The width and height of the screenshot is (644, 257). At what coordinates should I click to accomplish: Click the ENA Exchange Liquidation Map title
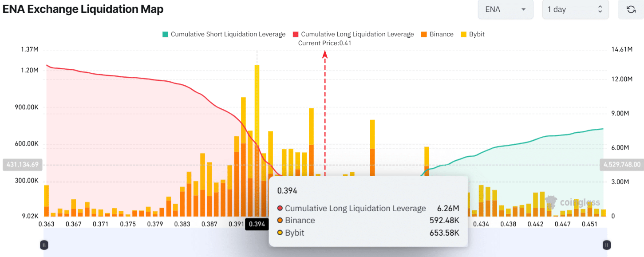[83, 9]
